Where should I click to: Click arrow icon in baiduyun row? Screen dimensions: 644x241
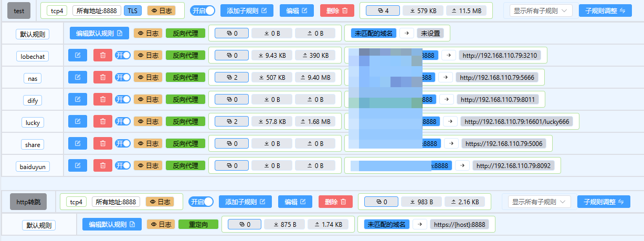(x=462, y=165)
